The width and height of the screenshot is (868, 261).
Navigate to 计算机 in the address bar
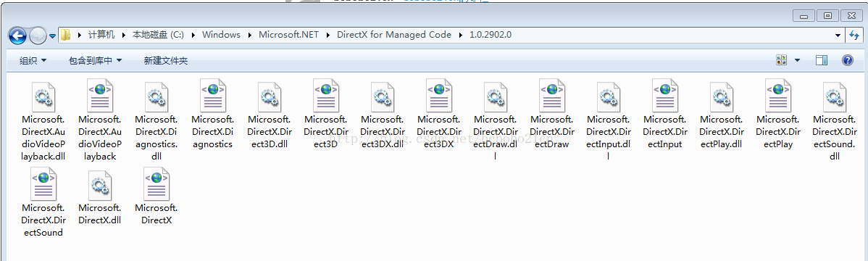tap(101, 35)
